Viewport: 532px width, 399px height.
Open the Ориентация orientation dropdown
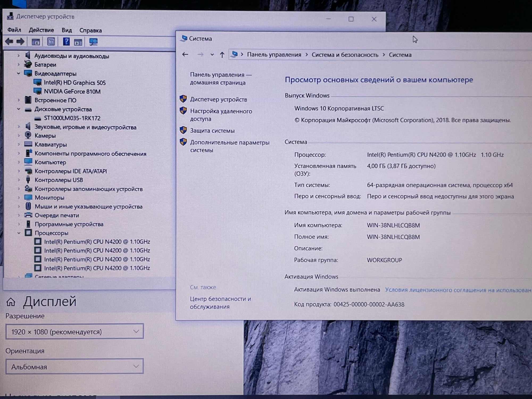coord(74,366)
